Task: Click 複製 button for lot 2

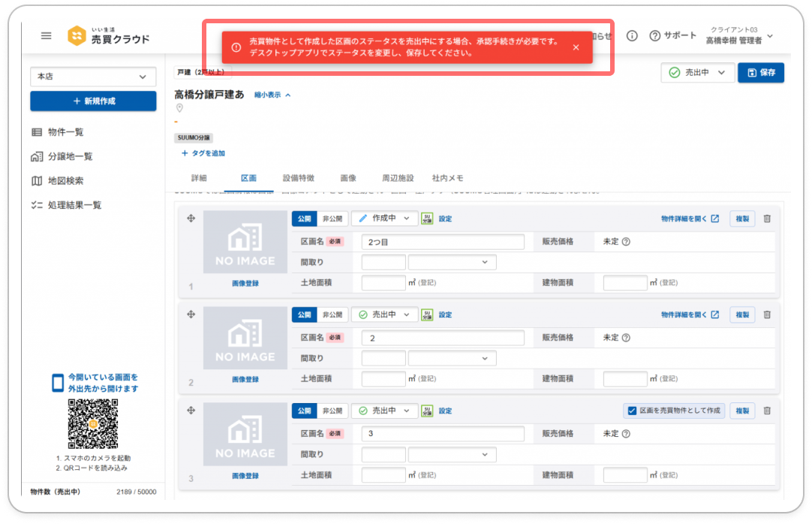Action: 742,315
